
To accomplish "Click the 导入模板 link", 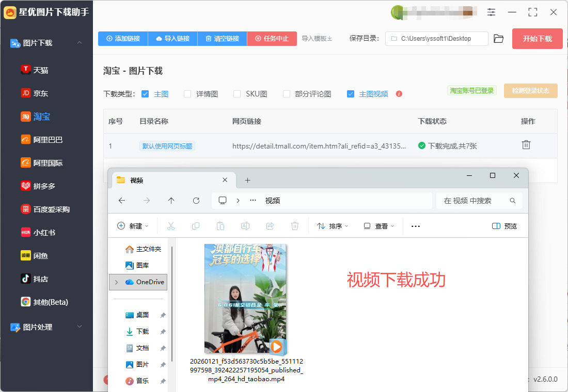I will (317, 38).
